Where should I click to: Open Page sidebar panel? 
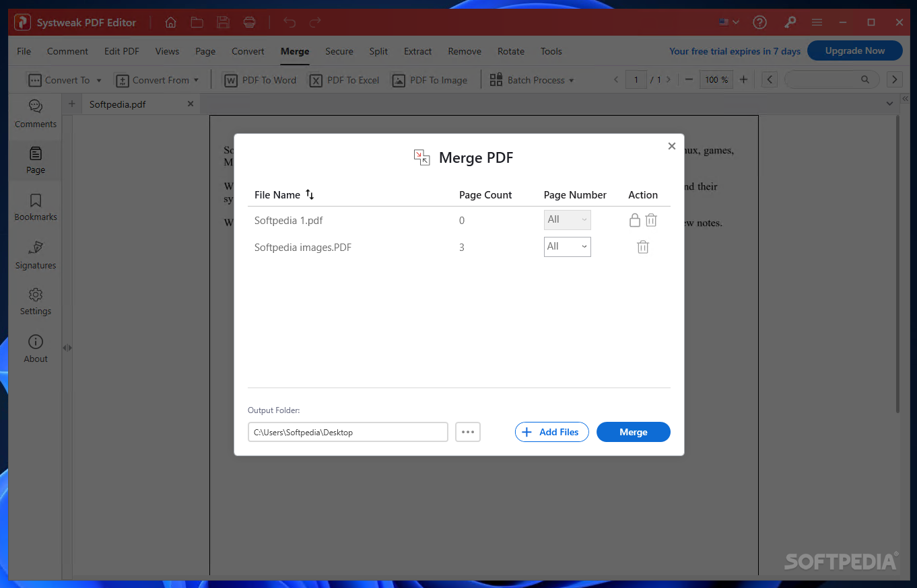(36, 160)
